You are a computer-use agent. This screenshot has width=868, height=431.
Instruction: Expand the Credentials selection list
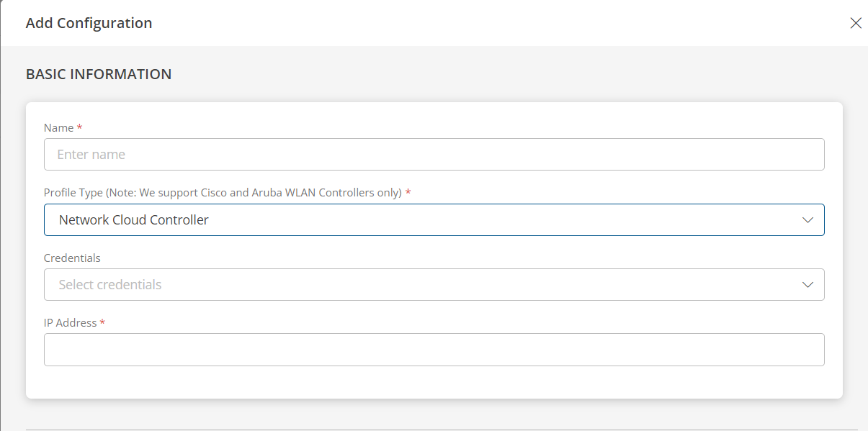(x=432, y=284)
